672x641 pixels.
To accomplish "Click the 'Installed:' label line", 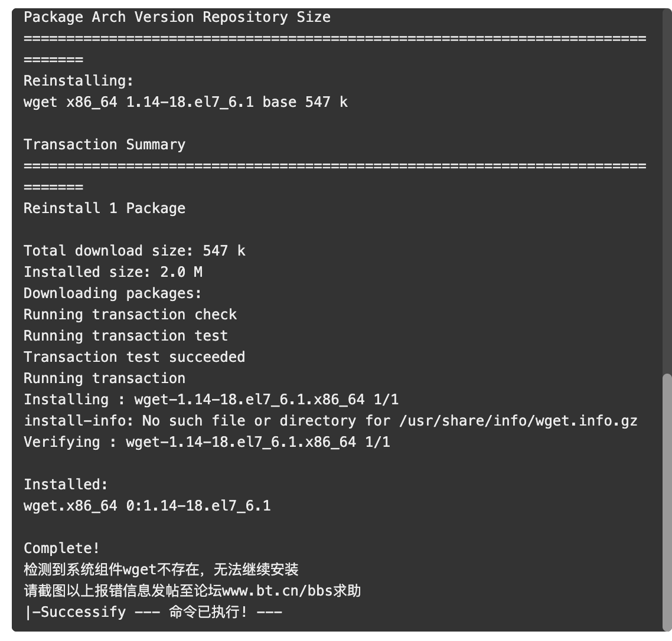I will click(x=66, y=484).
